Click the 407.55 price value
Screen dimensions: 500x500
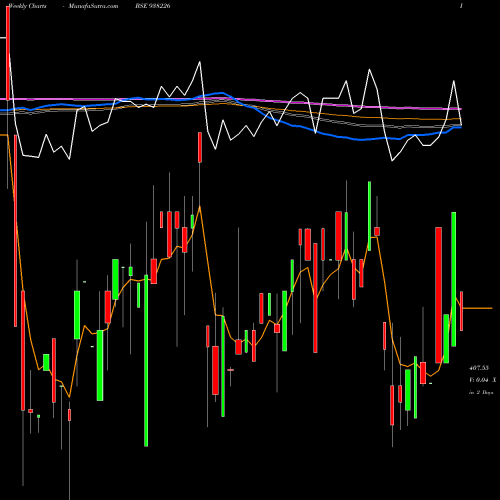coord(479,368)
